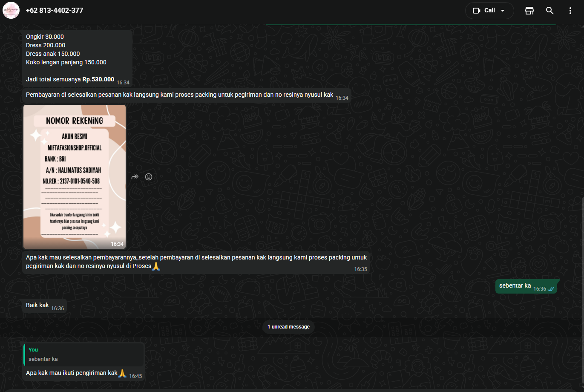Open the three-dot chat menu

pyautogui.click(x=570, y=11)
